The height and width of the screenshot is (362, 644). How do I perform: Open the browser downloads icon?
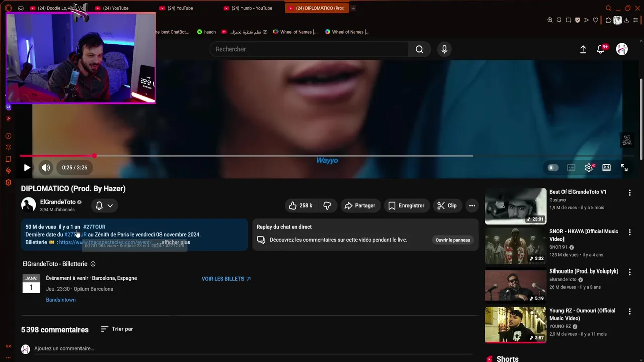pos(627,20)
